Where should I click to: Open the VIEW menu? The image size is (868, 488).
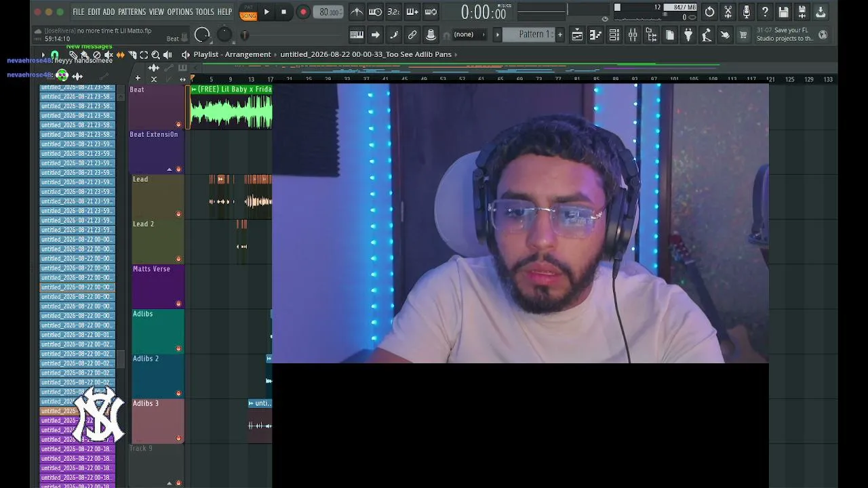tap(157, 12)
